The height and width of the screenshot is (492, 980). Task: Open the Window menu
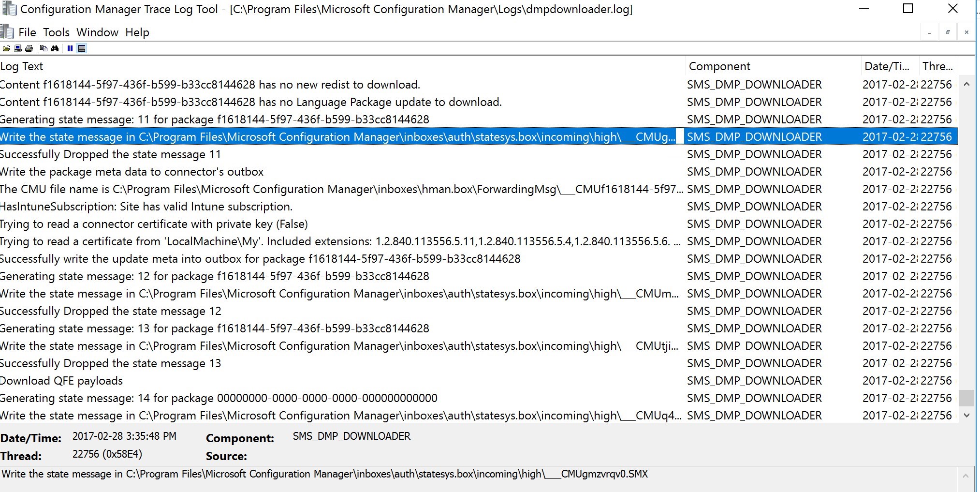[x=97, y=32]
